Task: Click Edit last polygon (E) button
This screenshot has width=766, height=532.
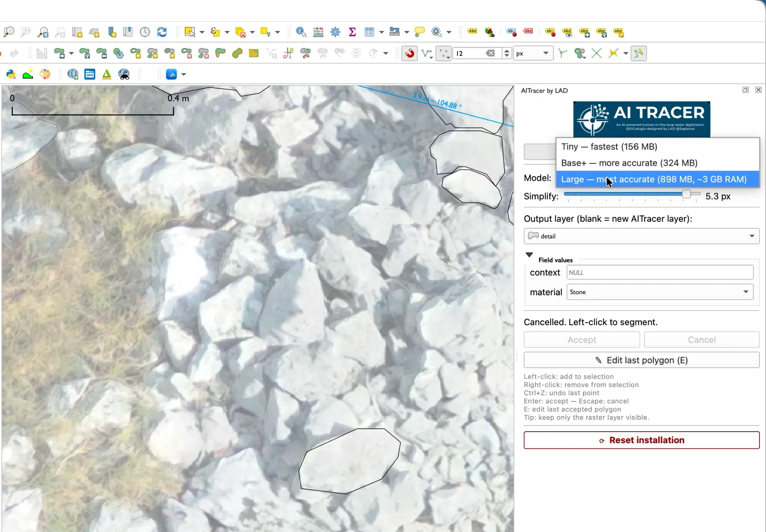Action: coord(642,360)
